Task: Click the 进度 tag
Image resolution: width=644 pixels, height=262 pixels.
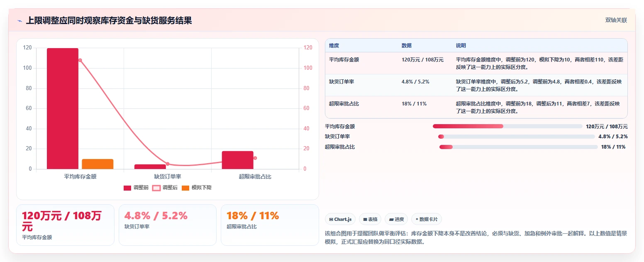Action: [x=396, y=219]
